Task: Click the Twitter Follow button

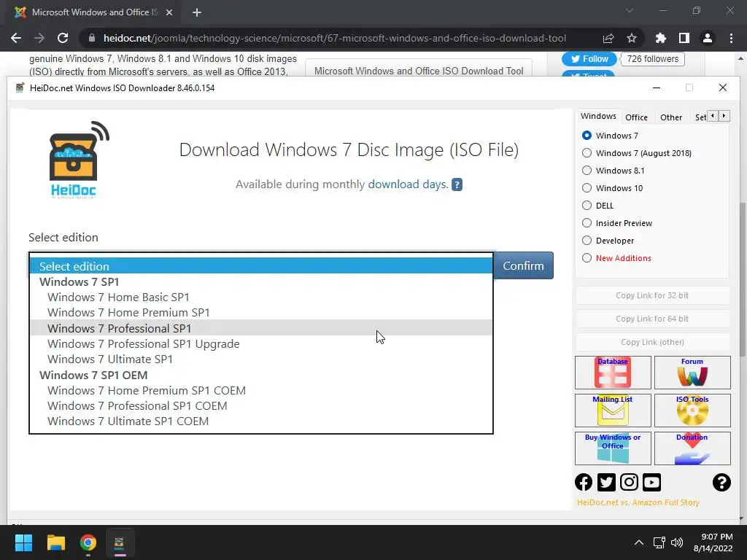Action: (589, 58)
